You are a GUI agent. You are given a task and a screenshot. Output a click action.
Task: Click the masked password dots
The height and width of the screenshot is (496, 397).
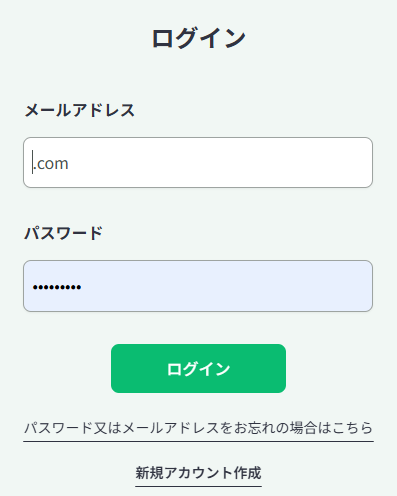57,287
